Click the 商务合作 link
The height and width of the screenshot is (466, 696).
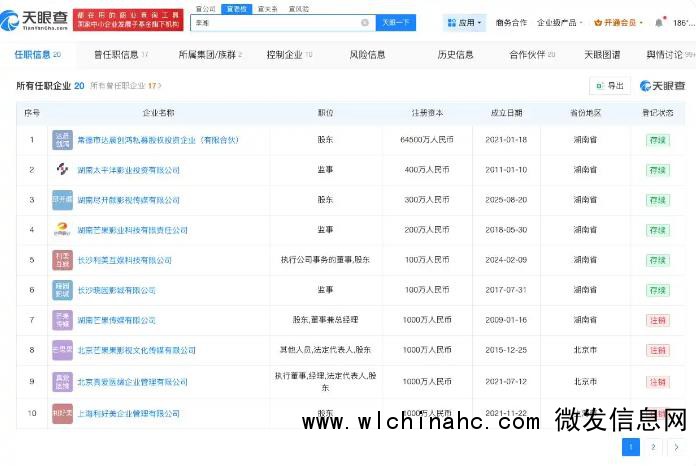[511, 22]
